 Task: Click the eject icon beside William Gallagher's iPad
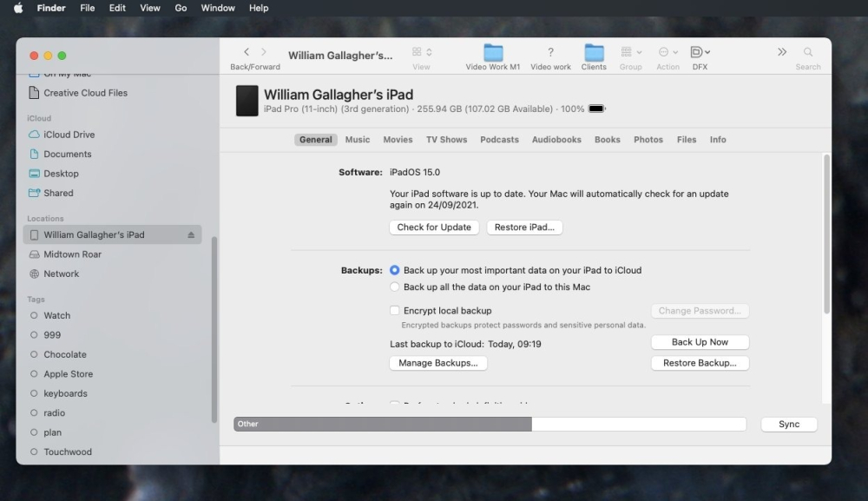(191, 235)
